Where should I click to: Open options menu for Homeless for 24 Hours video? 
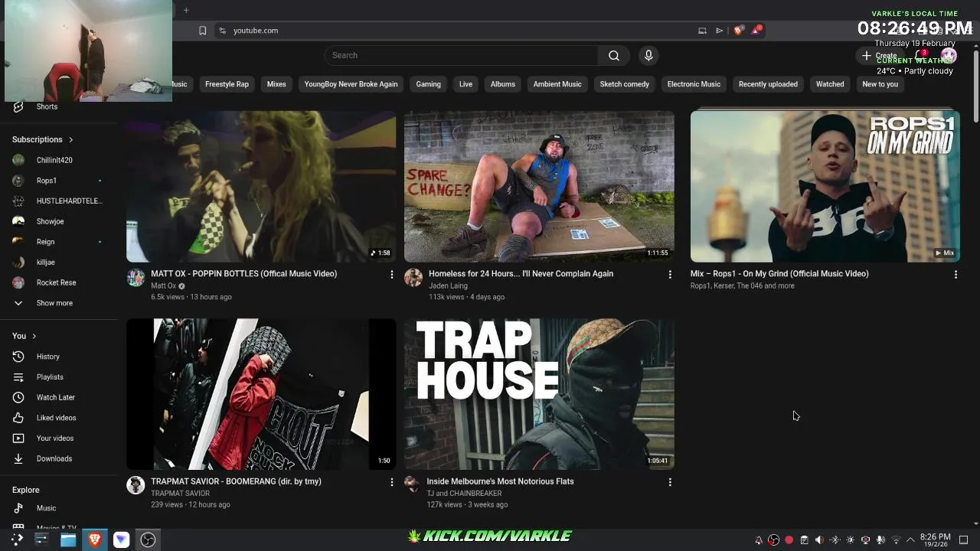[x=670, y=274]
